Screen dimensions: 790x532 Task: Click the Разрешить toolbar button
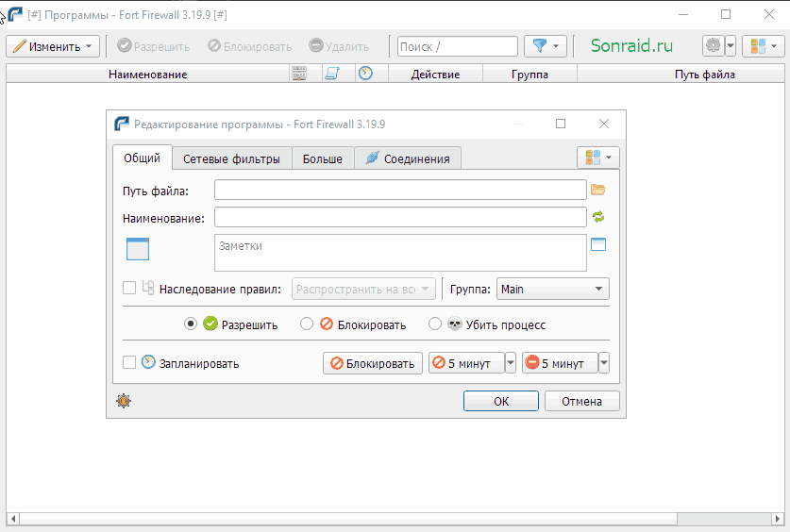pos(154,46)
